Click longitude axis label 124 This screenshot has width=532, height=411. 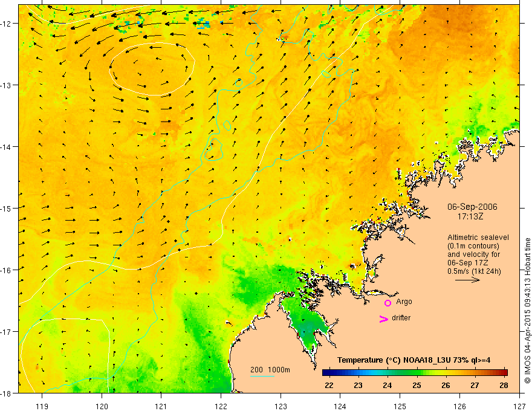click(x=340, y=406)
